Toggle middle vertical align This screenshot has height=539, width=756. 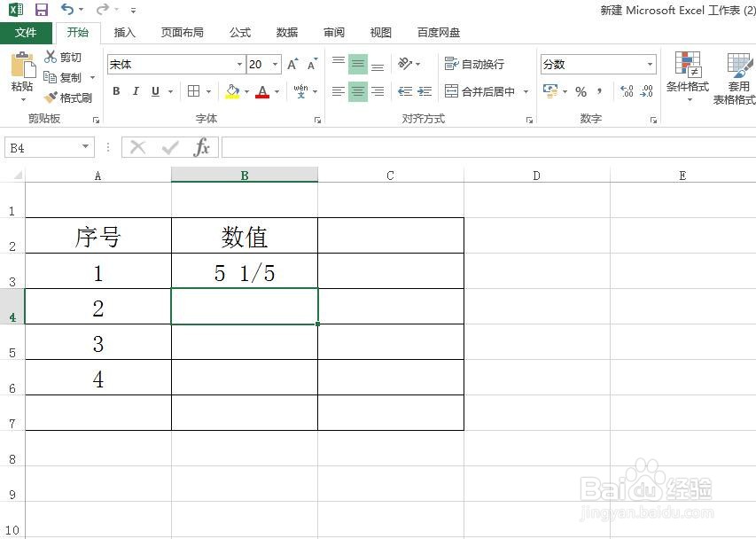358,64
